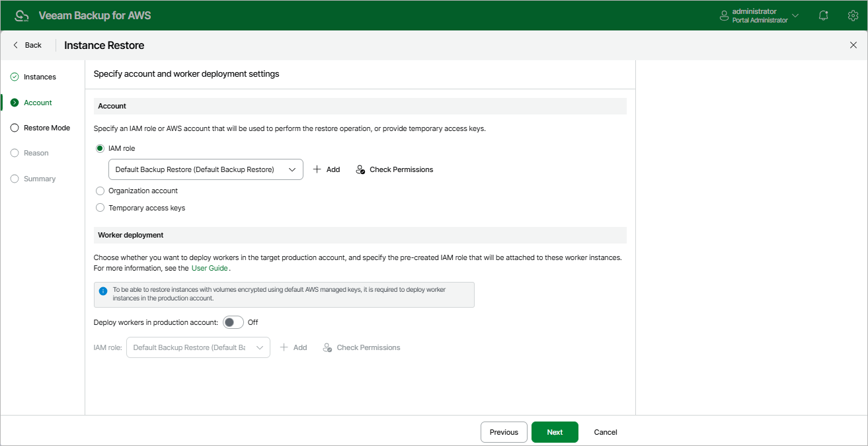Open the Summary wizard step
This screenshot has height=446, width=868.
pos(40,179)
